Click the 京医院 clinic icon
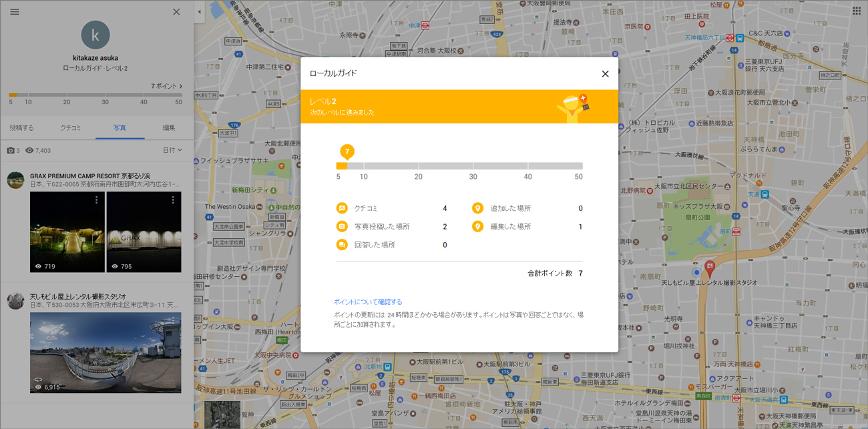This screenshot has width=868, height=429. (x=647, y=27)
